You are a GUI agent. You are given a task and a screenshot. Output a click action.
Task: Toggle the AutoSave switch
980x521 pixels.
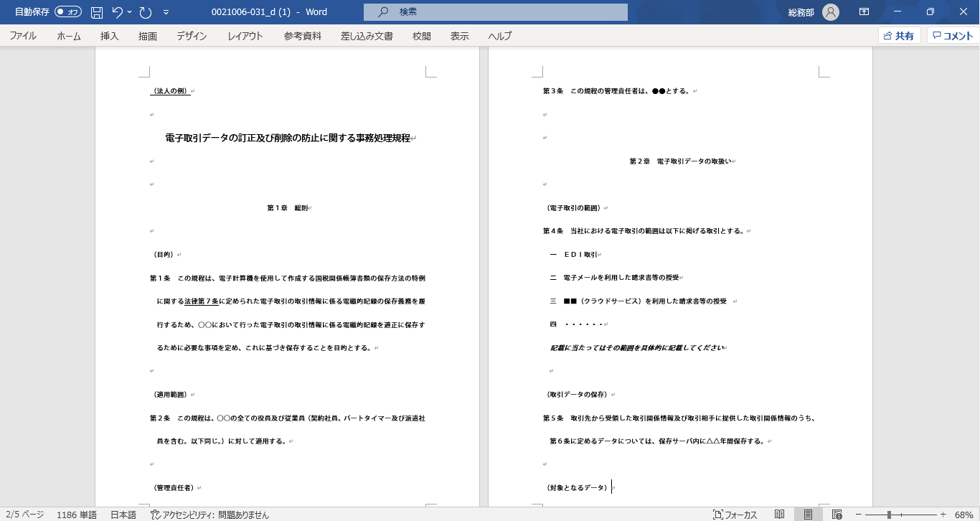68,12
